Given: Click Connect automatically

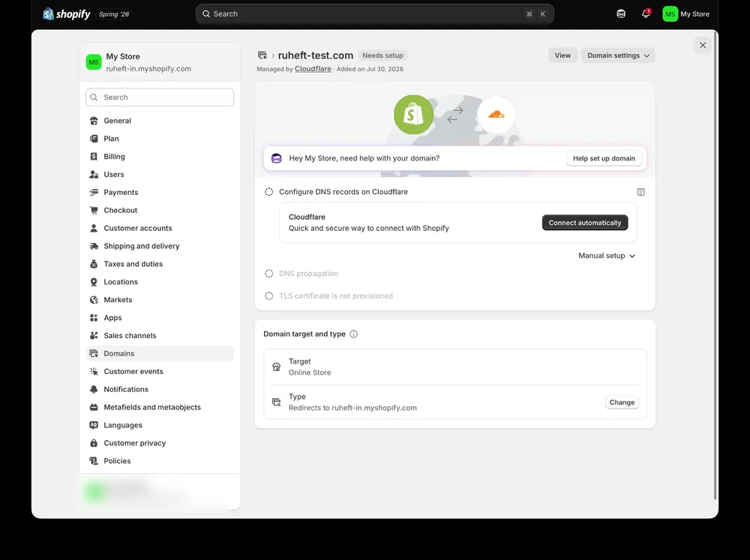Looking at the screenshot, I should pos(584,223).
